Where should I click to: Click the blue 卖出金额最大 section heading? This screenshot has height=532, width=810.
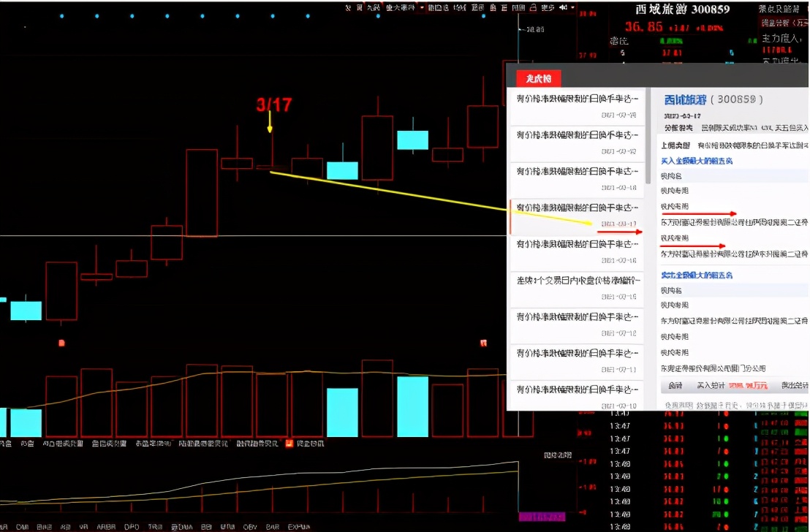click(x=697, y=275)
